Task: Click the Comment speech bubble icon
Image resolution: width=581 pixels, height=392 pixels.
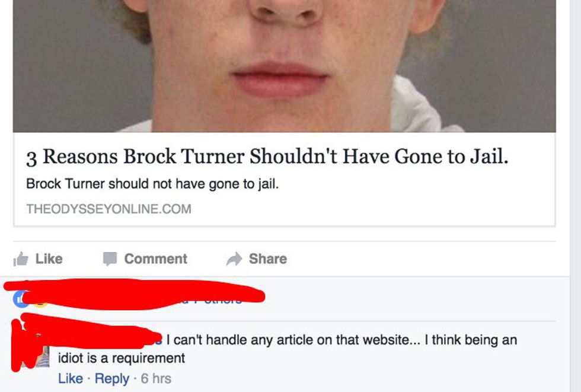Action: [x=110, y=259]
